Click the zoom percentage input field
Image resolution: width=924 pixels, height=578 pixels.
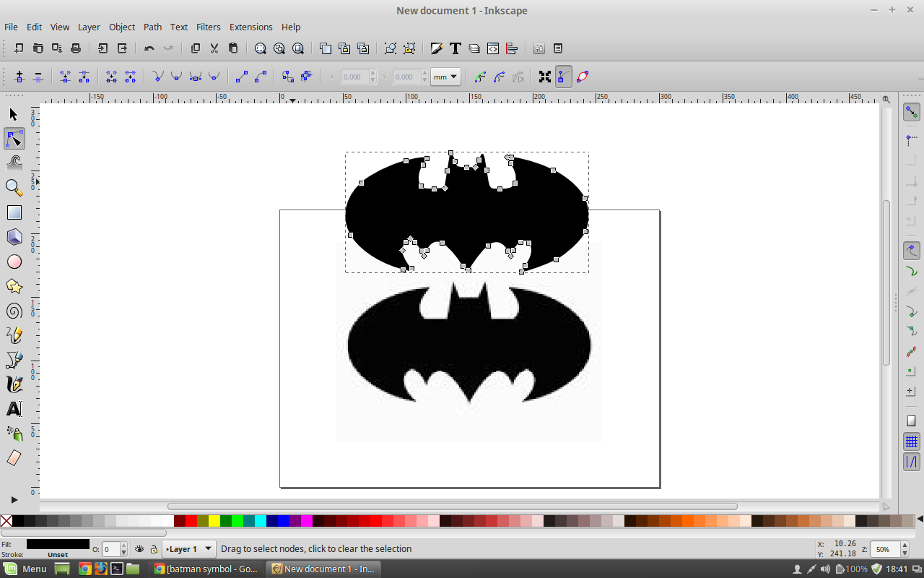tap(886, 549)
